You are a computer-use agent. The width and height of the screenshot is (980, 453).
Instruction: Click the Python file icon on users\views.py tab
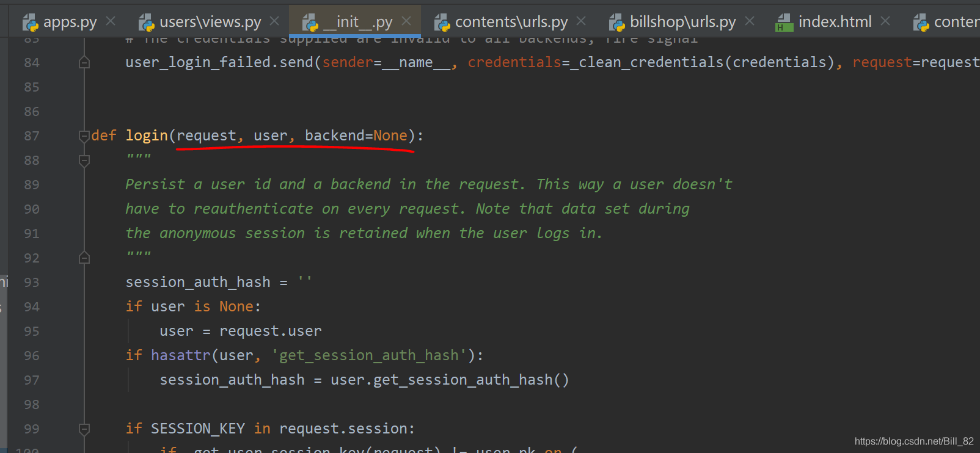click(x=147, y=23)
